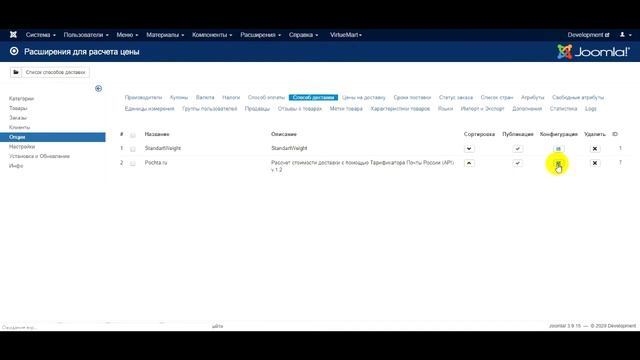Delete the Pochta.ru shipping method
Screen dimensions: 640x360
coord(595,163)
